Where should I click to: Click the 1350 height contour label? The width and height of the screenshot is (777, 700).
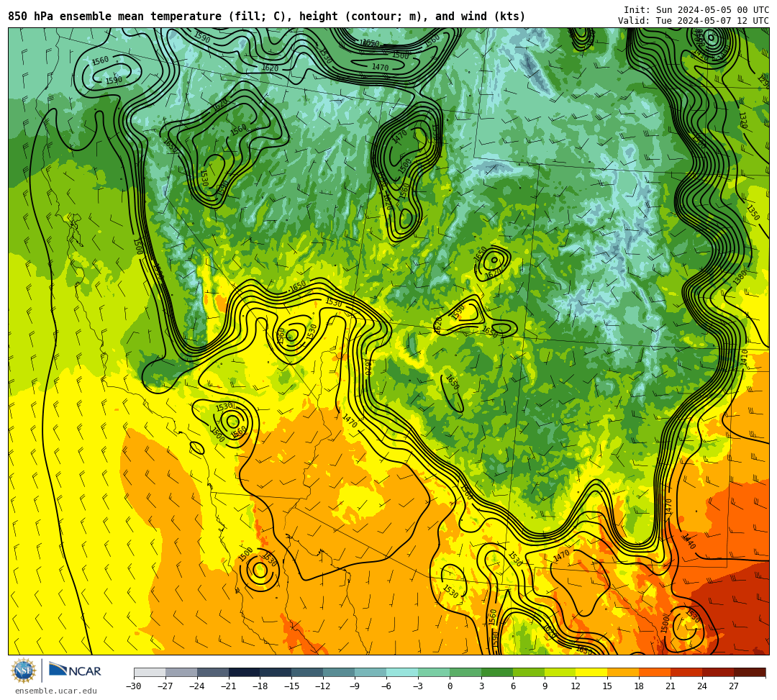point(753,212)
